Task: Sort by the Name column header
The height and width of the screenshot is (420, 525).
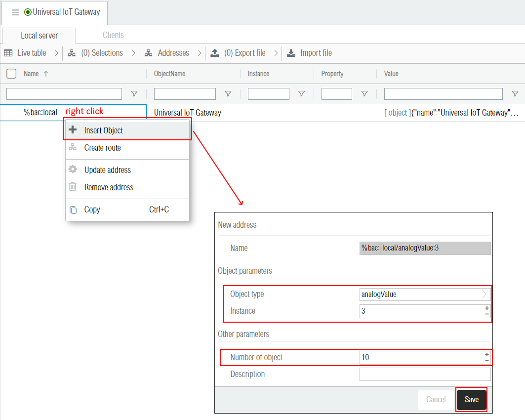Action: click(31, 74)
